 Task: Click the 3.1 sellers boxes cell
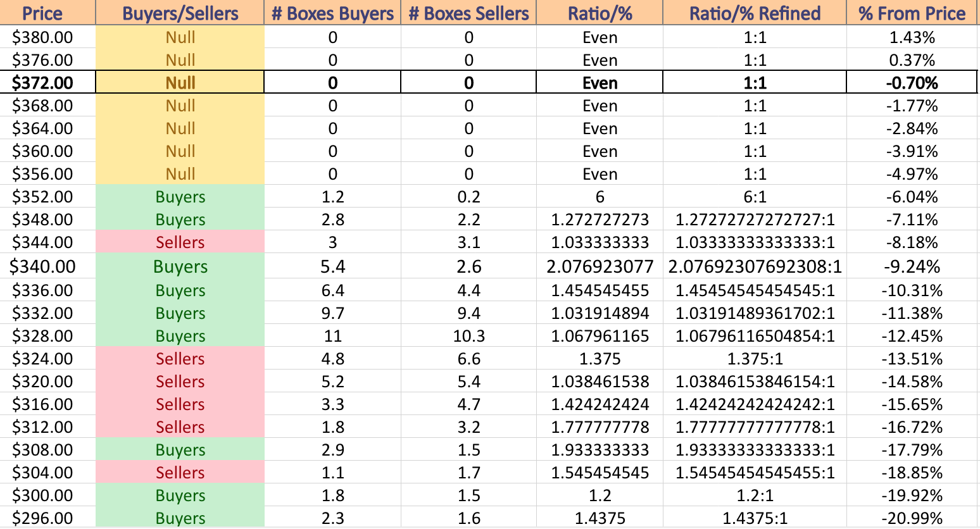click(468, 242)
